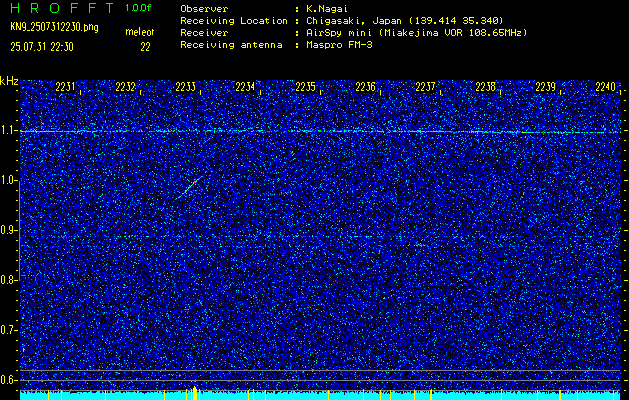Click the 0.7 frequency axis label
Screen dimensions: 629x400
coord(8,330)
